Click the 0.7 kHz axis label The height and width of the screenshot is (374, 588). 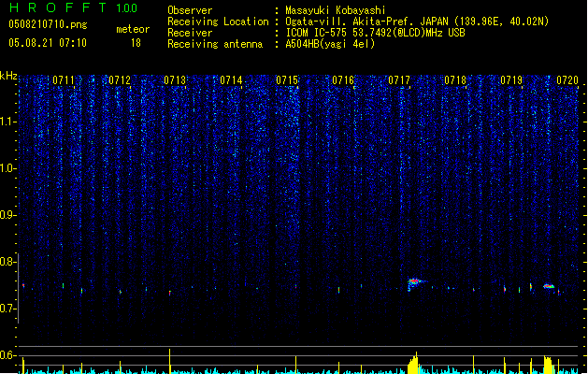click(x=7, y=309)
